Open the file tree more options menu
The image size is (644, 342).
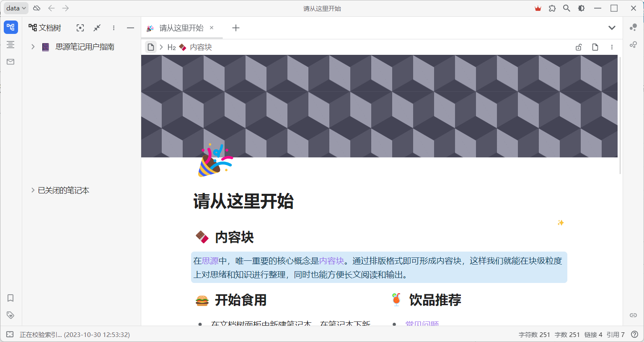tap(114, 28)
